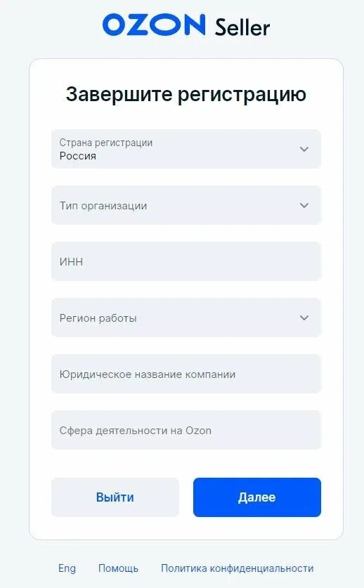364x588 pixels.
Task: Click the Выйти button
Action: click(115, 497)
